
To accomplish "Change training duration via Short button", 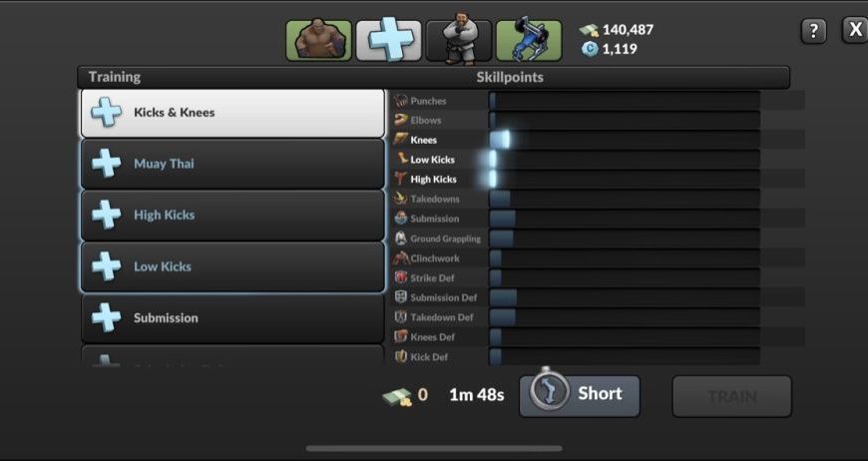I will coord(580,396).
